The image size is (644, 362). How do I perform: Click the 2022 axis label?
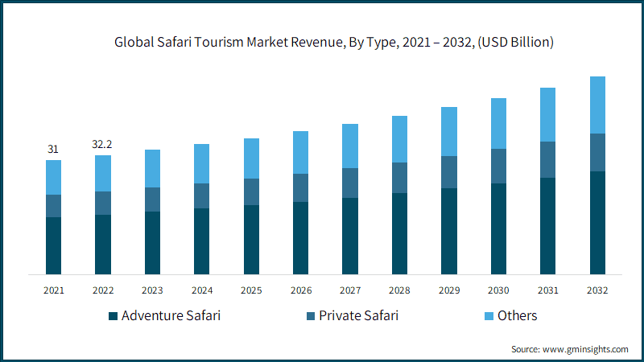coord(103,290)
